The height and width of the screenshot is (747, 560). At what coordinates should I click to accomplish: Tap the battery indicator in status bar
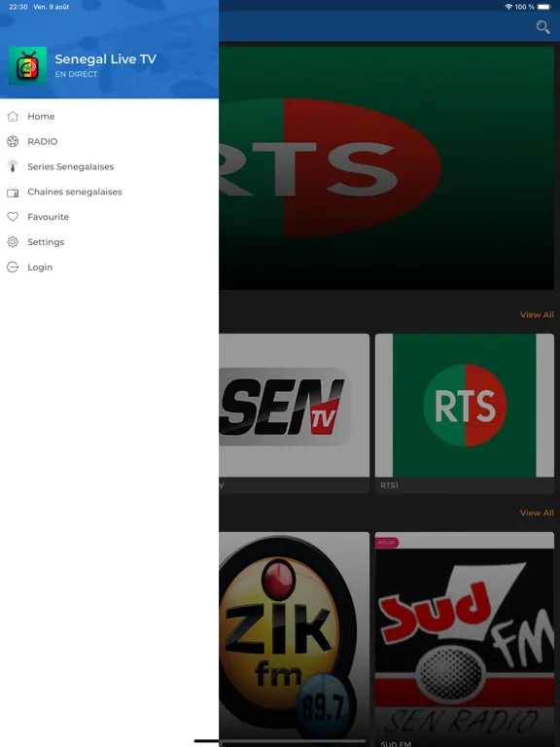543,7
